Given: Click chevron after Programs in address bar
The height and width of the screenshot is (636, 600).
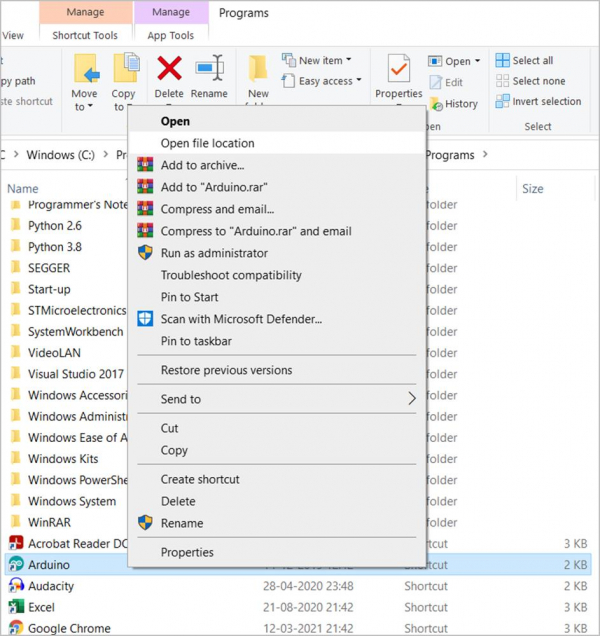Looking at the screenshot, I should click(485, 155).
